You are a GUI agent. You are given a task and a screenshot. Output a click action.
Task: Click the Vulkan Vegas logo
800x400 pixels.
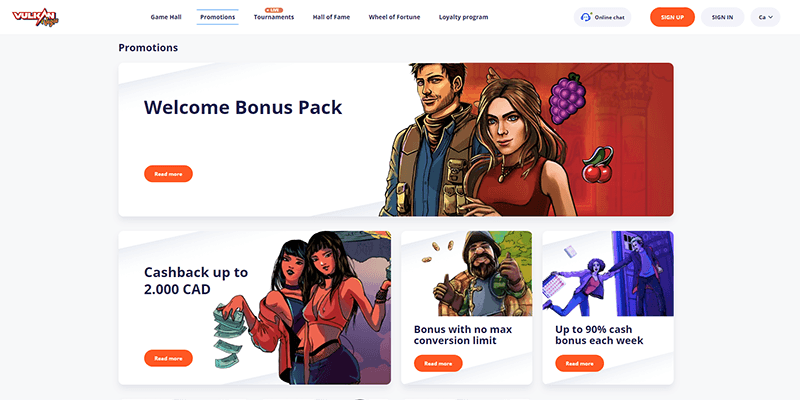click(x=35, y=17)
